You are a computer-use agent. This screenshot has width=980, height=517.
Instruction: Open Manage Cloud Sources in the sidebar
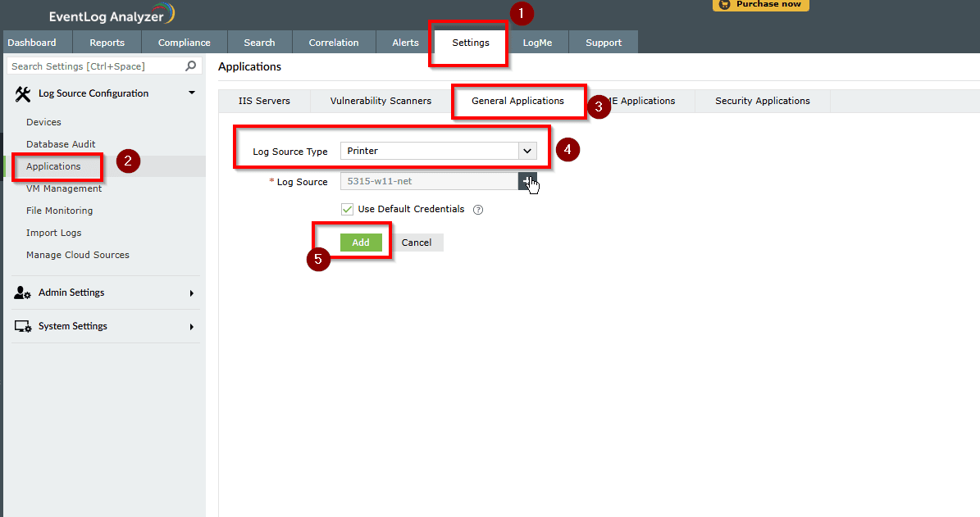click(78, 255)
